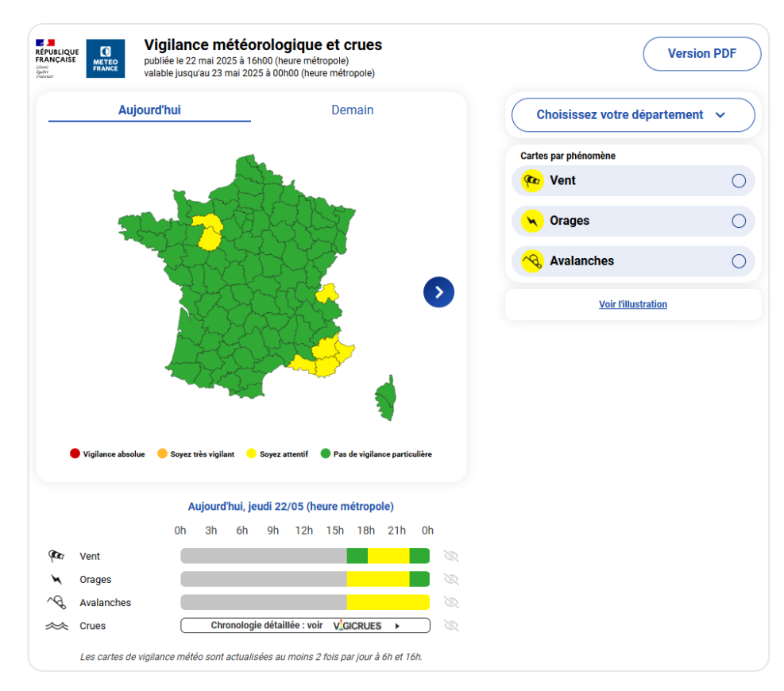Click the orange Soyez très vigilant legend dot
The image size is (784, 691).
[162, 454]
